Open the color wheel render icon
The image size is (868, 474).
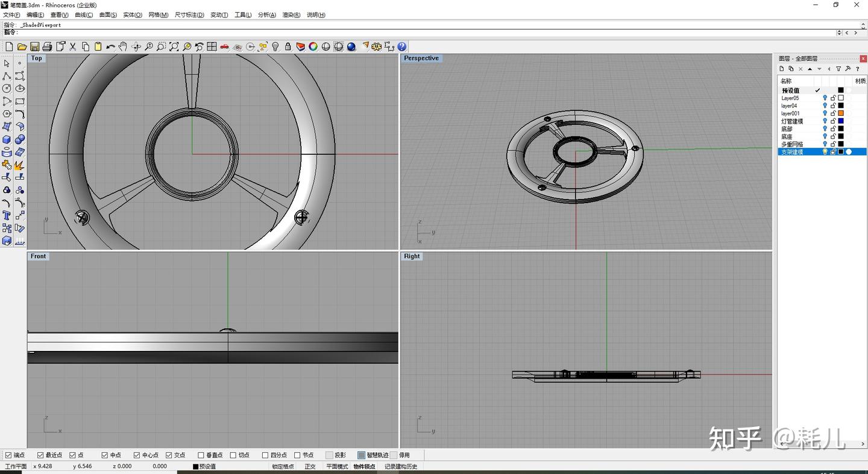click(313, 46)
